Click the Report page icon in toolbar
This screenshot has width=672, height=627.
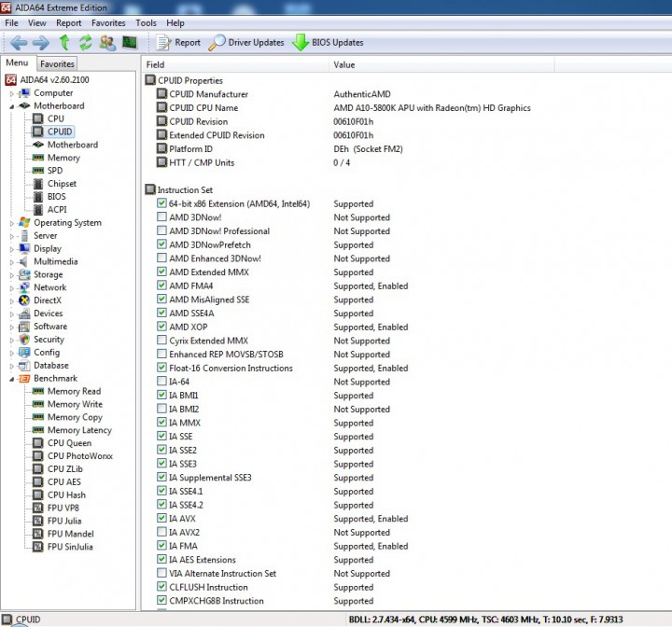(x=163, y=42)
